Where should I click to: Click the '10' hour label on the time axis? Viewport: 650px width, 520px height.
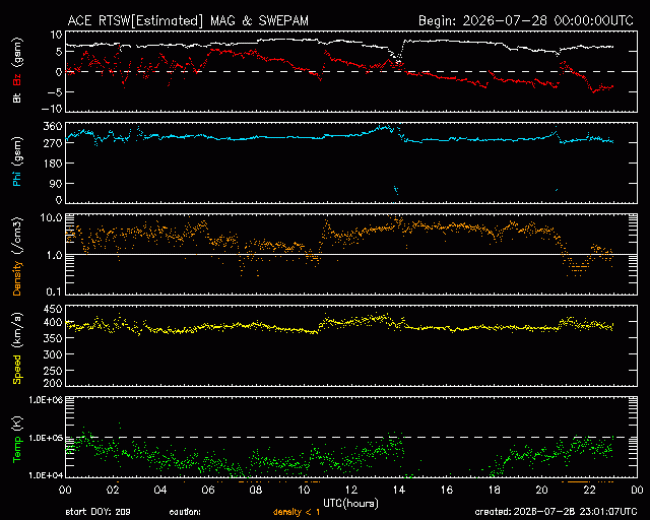[x=303, y=490]
